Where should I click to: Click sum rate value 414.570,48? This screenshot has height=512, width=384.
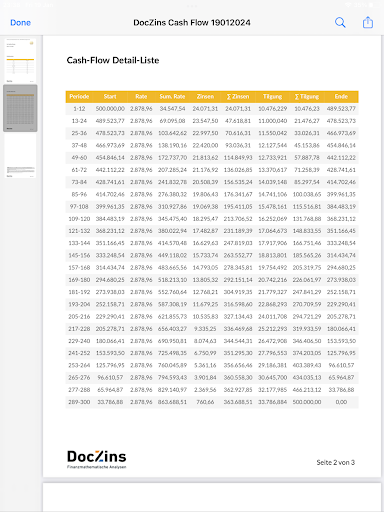172,243
